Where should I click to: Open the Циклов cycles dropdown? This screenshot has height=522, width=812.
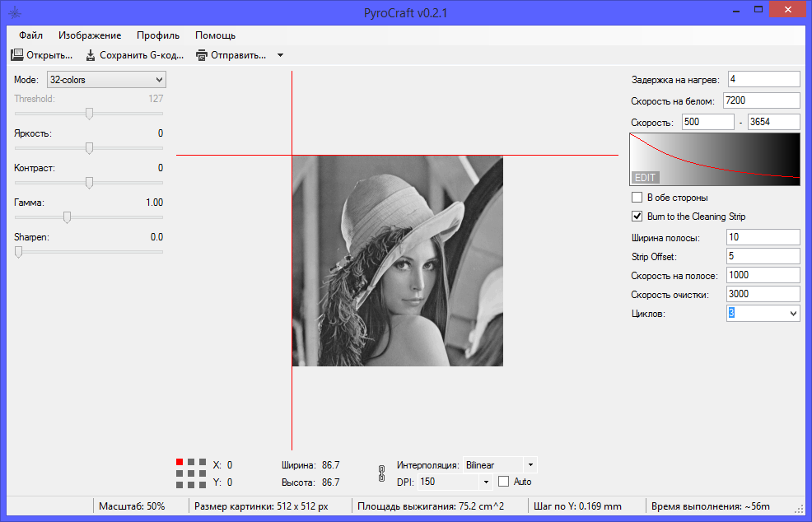point(793,314)
